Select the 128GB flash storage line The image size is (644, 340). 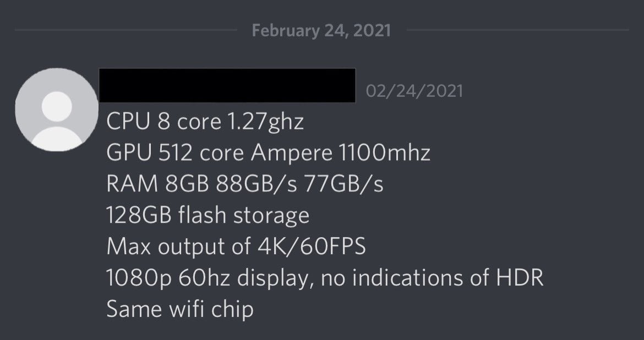coord(208,215)
